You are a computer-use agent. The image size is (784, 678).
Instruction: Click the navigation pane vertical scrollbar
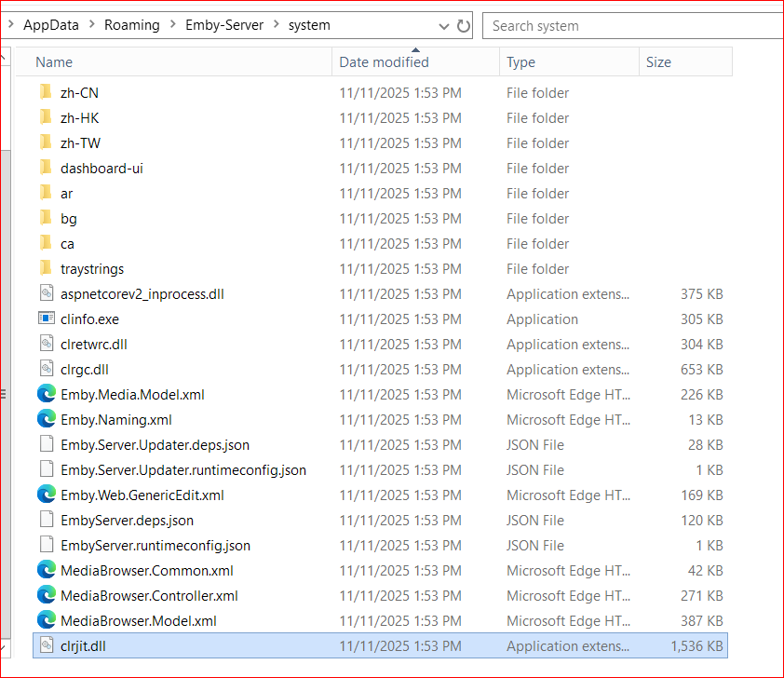(x=5, y=394)
